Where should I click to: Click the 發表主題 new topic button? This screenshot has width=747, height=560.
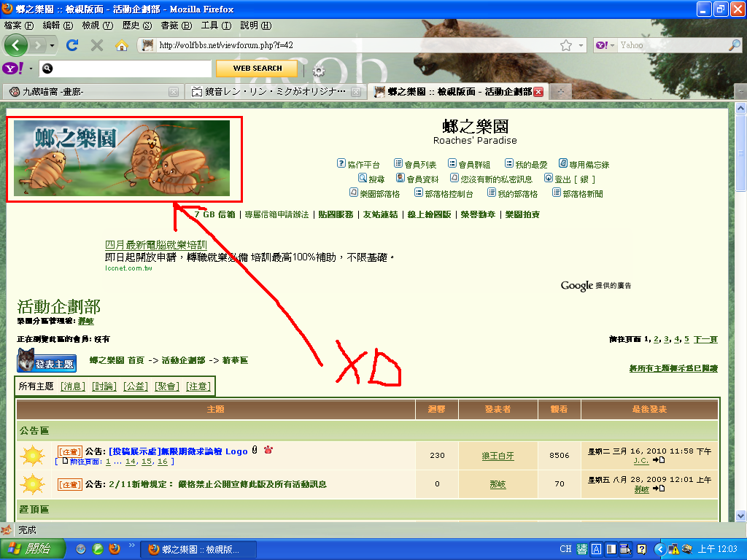click(47, 361)
